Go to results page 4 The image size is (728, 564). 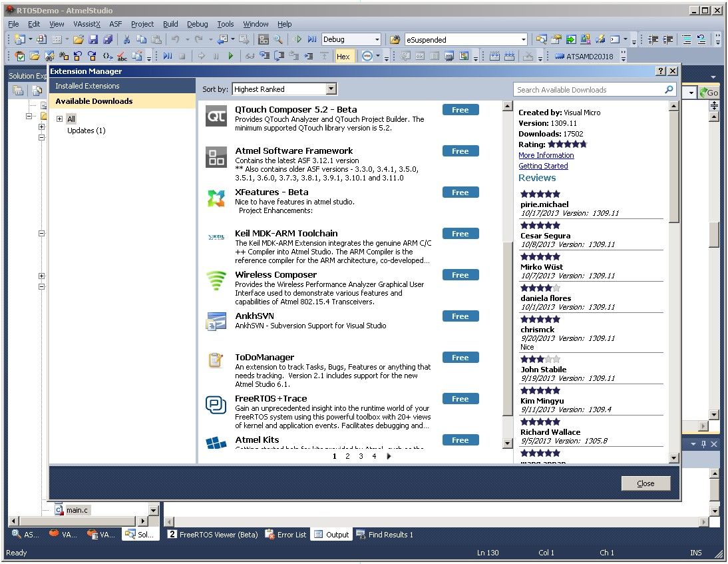pyautogui.click(x=374, y=456)
